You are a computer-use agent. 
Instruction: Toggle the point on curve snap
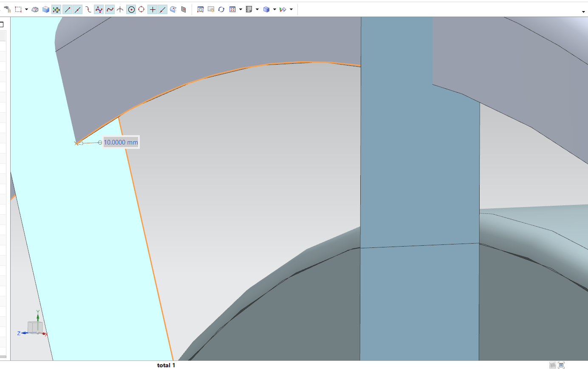[x=163, y=9]
